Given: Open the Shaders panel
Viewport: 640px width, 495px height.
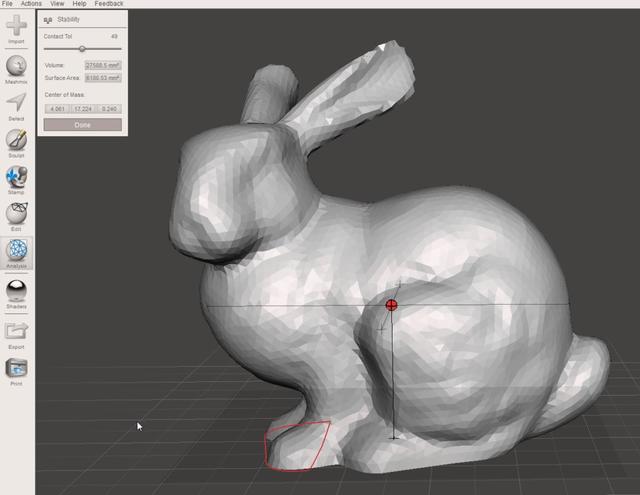Looking at the screenshot, I should point(17,291).
